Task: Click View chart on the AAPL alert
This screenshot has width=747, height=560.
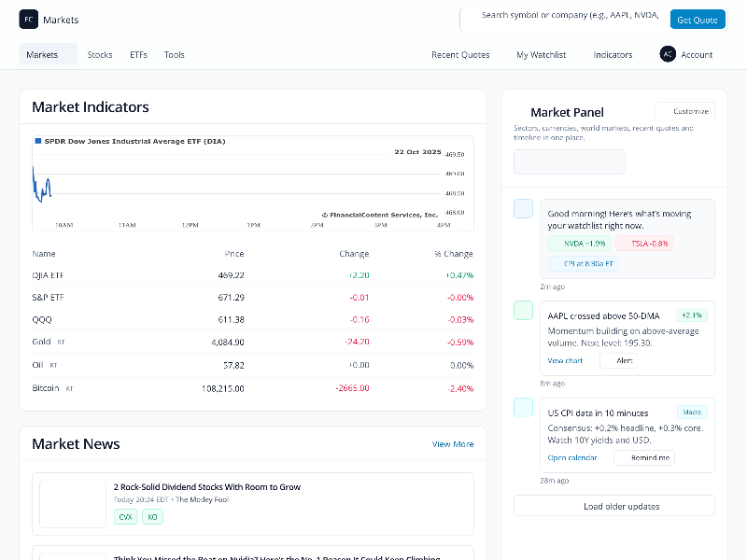Action: pos(565,360)
